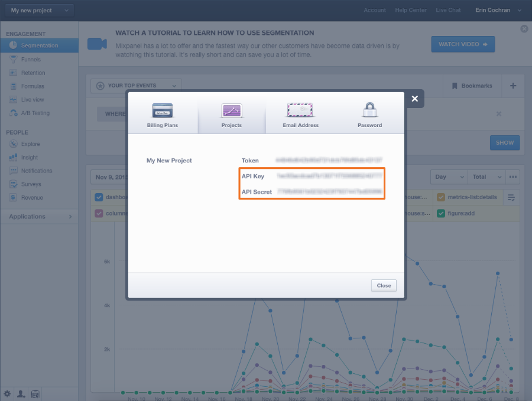Select the blurred API Key value
This screenshot has width=532, height=401.
click(x=329, y=176)
